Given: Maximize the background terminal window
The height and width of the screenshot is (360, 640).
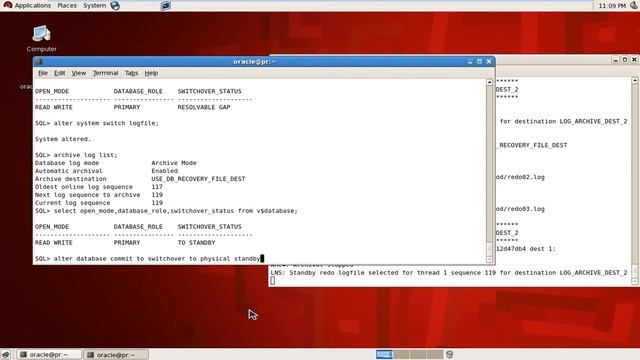Looking at the screenshot, I should click(625, 60).
